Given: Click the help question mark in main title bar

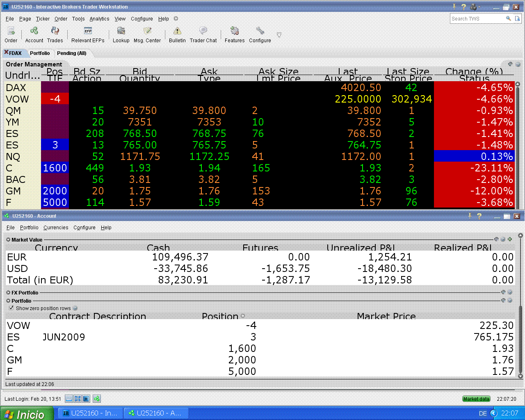Looking at the screenshot, I should [463, 7].
